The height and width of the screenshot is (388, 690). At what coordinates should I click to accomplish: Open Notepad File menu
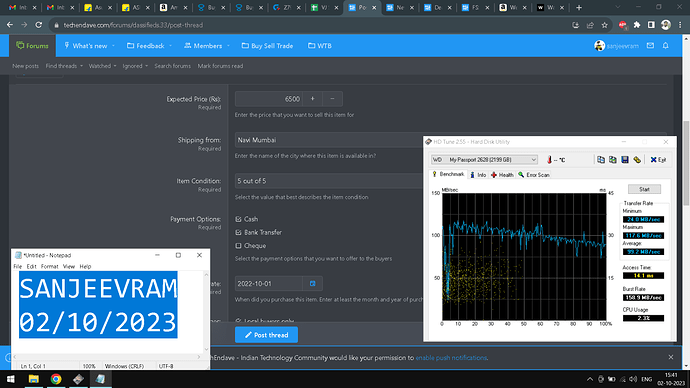(x=18, y=267)
